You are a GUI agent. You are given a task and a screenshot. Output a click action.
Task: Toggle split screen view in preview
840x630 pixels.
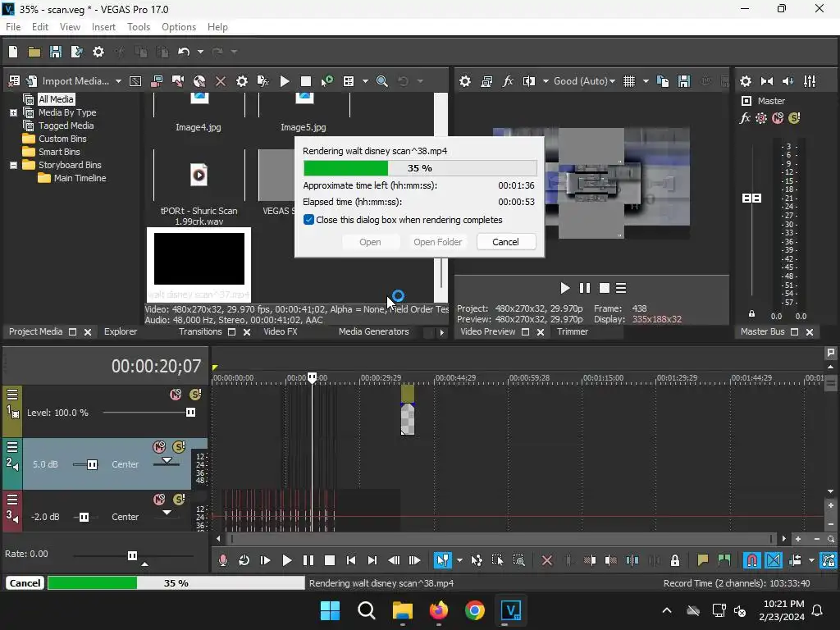(x=529, y=81)
